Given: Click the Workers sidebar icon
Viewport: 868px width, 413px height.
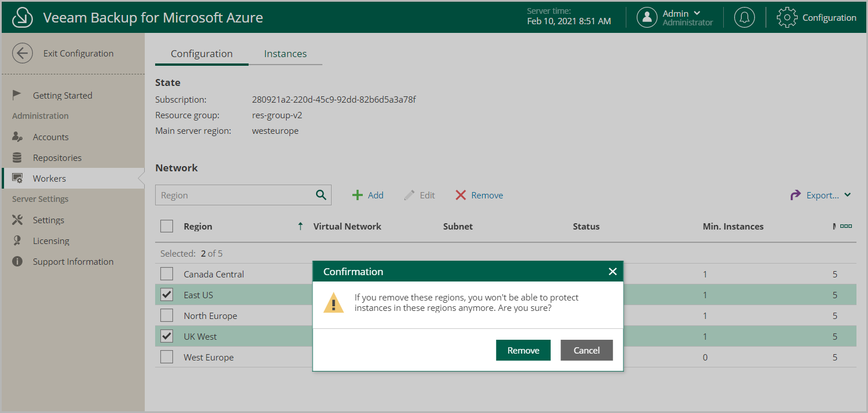Looking at the screenshot, I should [17, 178].
